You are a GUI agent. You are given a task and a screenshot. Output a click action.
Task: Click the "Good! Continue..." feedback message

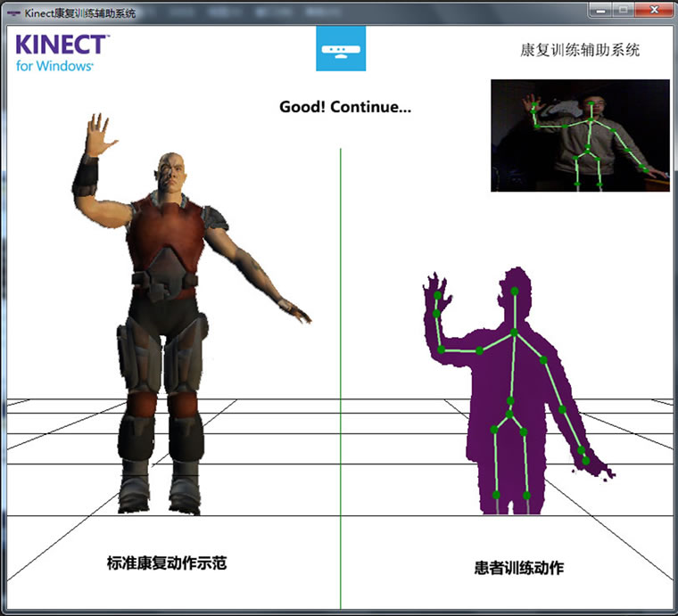pyautogui.click(x=345, y=107)
